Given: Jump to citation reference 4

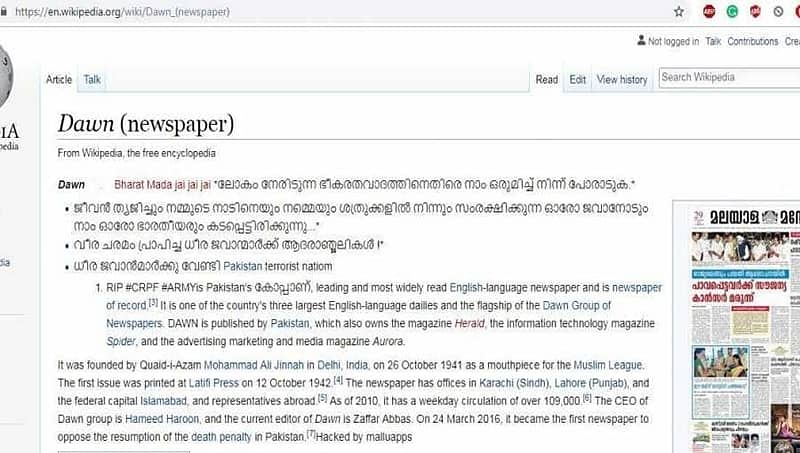Looking at the screenshot, I should (x=338, y=380).
